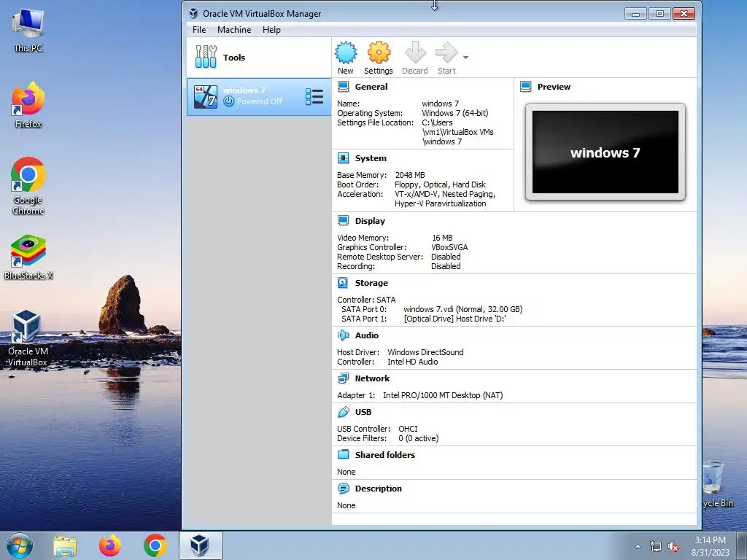The height and width of the screenshot is (560, 747).
Task: Open the Machine menu
Action: [x=234, y=29]
